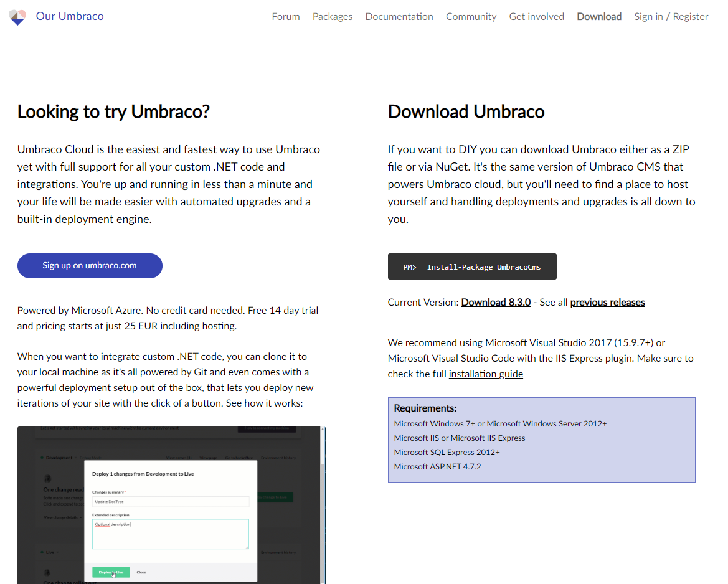The height and width of the screenshot is (584, 728).
Task: Click the thumbnail's vertical scrollbar
Action: (x=323, y=505)
